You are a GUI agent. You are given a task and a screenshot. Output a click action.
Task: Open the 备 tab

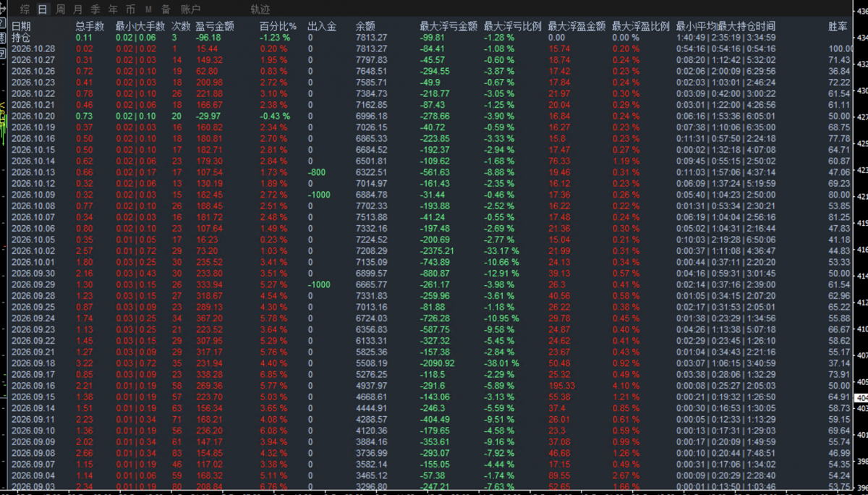(x=166, y=9)
